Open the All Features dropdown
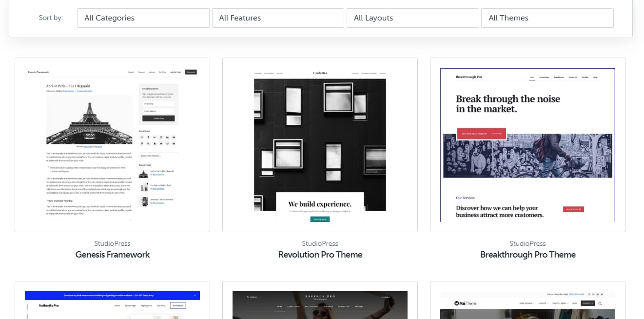This screenshot has width=644, height=319. click(x=278, y=18)
